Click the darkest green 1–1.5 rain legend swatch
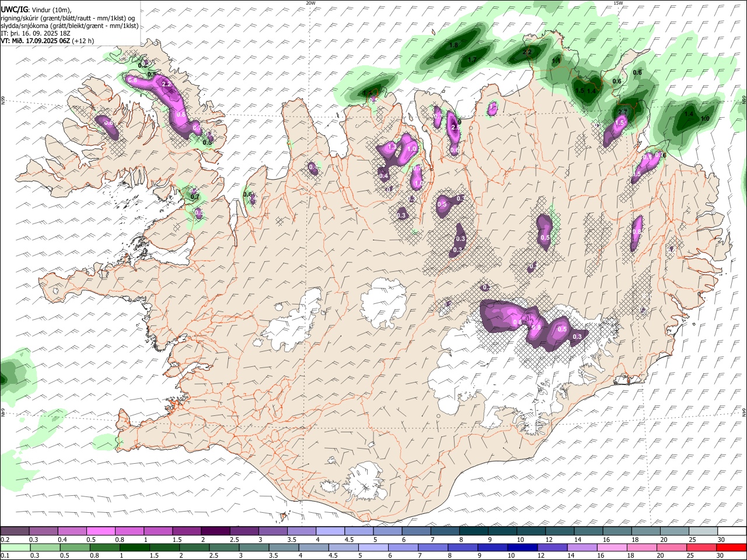Viewport: 747px width, 560px height. pos(134,548)
